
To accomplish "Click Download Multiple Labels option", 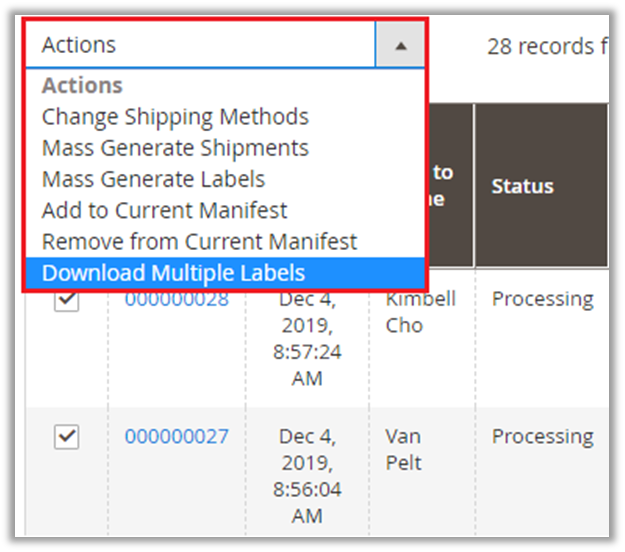I will click(173, 273).
